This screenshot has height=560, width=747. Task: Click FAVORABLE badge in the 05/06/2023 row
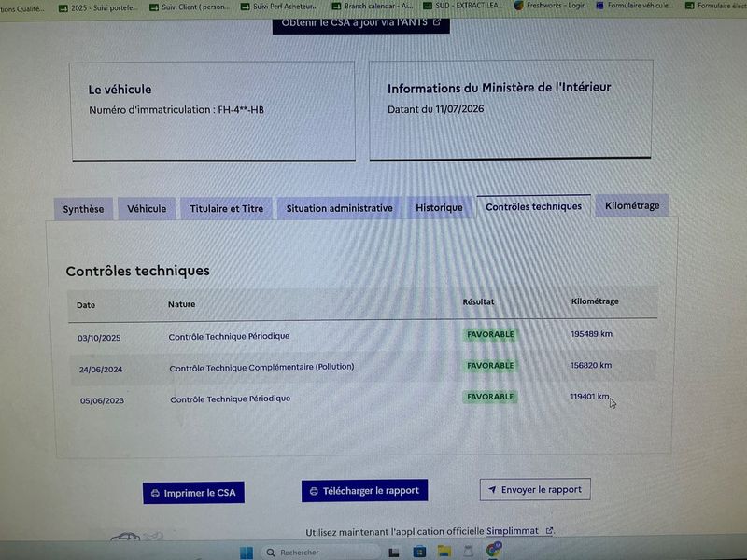pyautogui.click(x=490, y=397)
